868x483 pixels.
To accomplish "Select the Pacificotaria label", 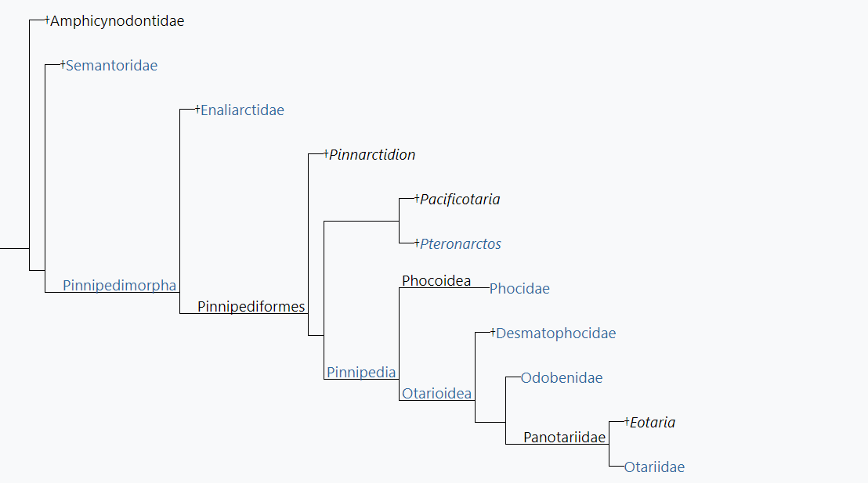I will click(x=460, y=200).
